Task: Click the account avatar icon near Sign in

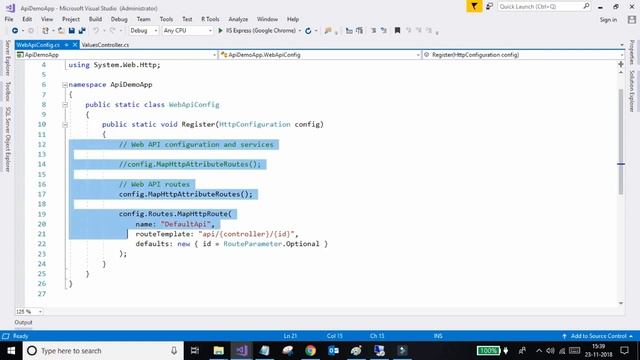Action: 631,20
